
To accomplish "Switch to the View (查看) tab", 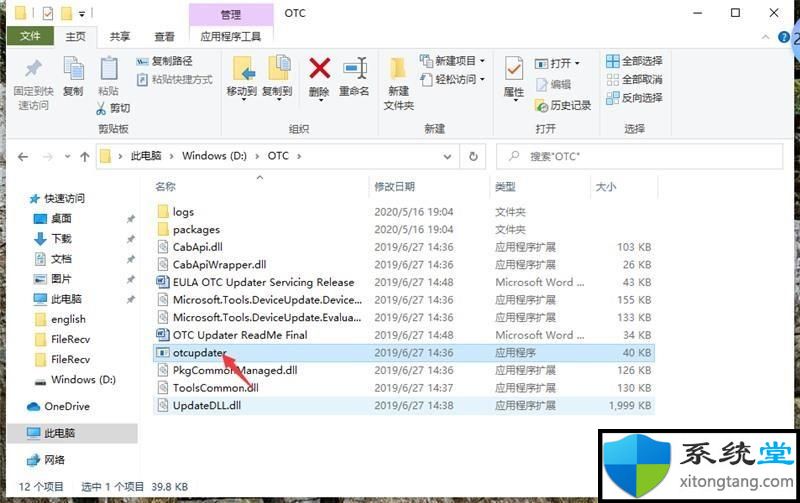I will [x=164, y=37].
